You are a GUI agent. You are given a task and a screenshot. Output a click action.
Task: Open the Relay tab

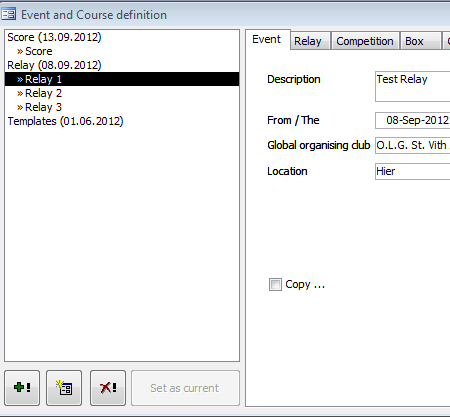(x=310, y=41)
